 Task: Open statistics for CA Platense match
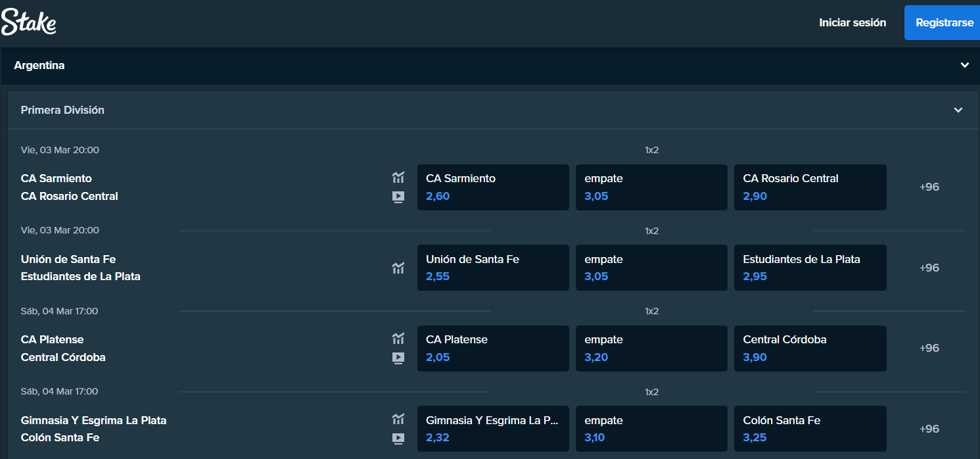398,339
